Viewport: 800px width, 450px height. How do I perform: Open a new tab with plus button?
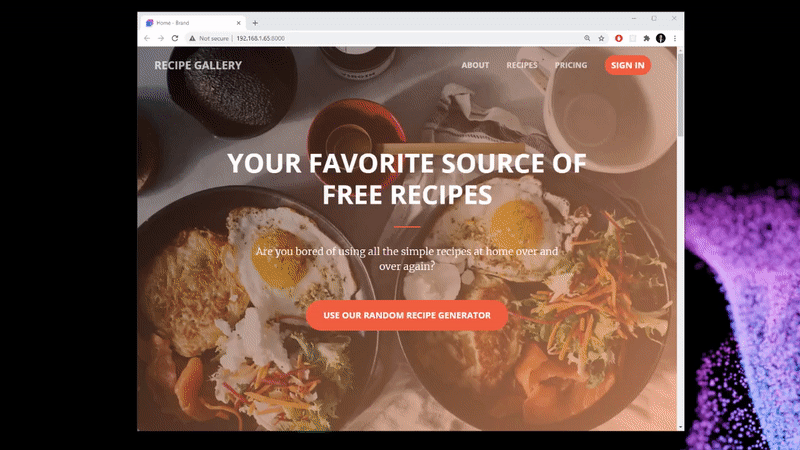point(255,23)
